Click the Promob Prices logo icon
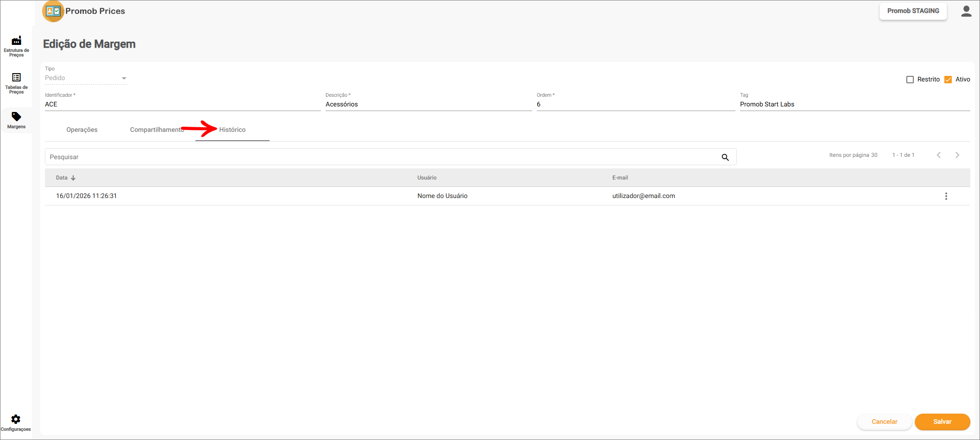The image size is (980, 440). pos(53,11)
